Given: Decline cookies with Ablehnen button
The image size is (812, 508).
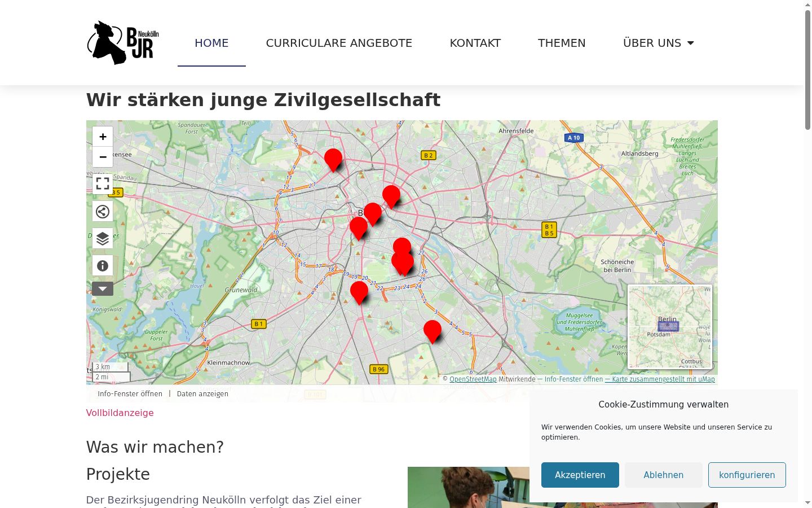Looking at the screenshot, I should point(664,475).
